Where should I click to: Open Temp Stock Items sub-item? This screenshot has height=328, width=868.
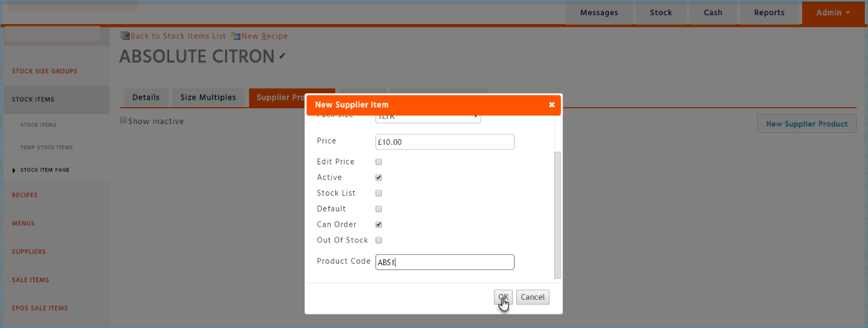[x=47, y=147]
